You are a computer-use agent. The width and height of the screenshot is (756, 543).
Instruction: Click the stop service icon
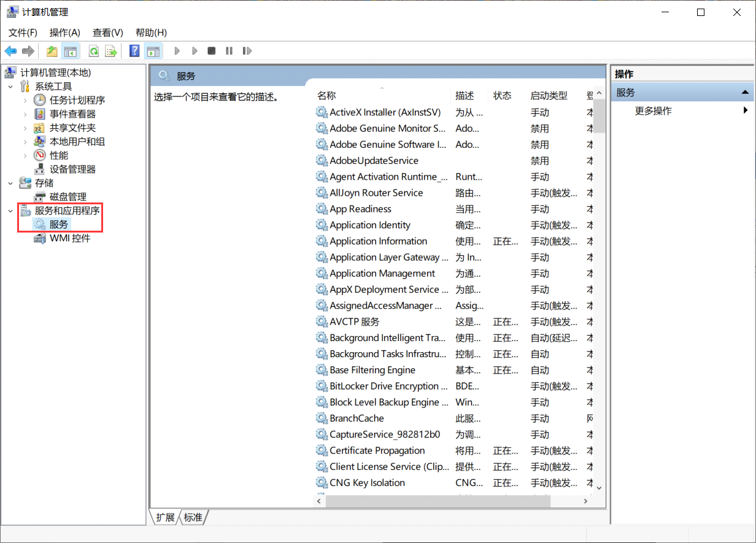pyautogui.click(x=211, y=50)
